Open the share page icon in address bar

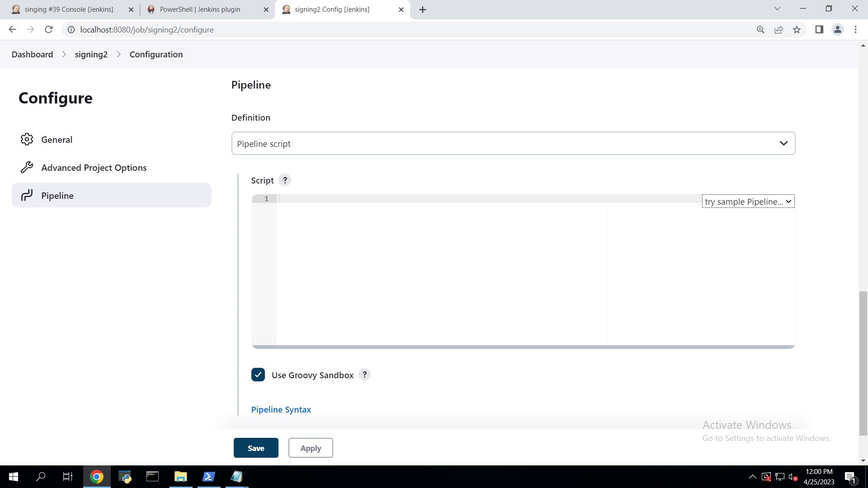tap(778, 30)
